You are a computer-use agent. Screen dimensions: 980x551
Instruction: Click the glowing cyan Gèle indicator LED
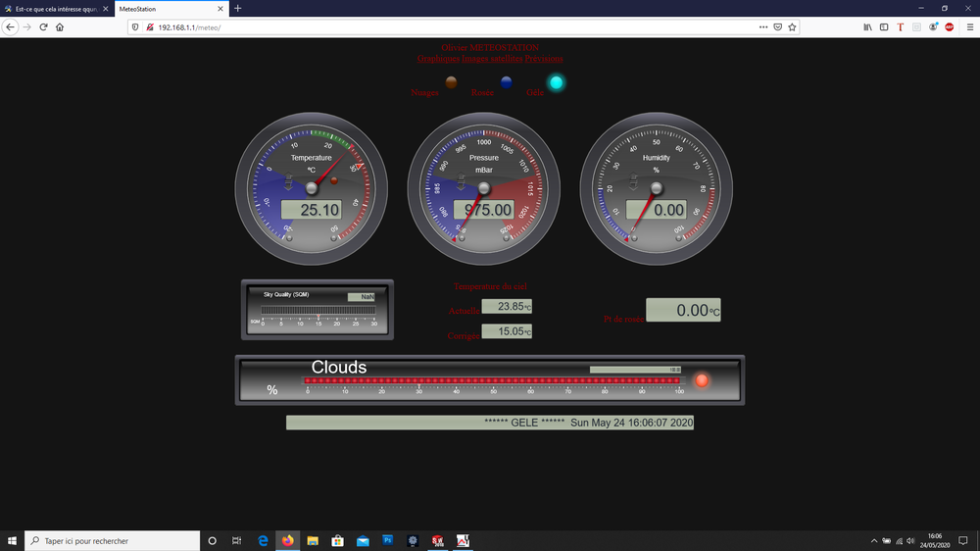[x=556, y=82]
